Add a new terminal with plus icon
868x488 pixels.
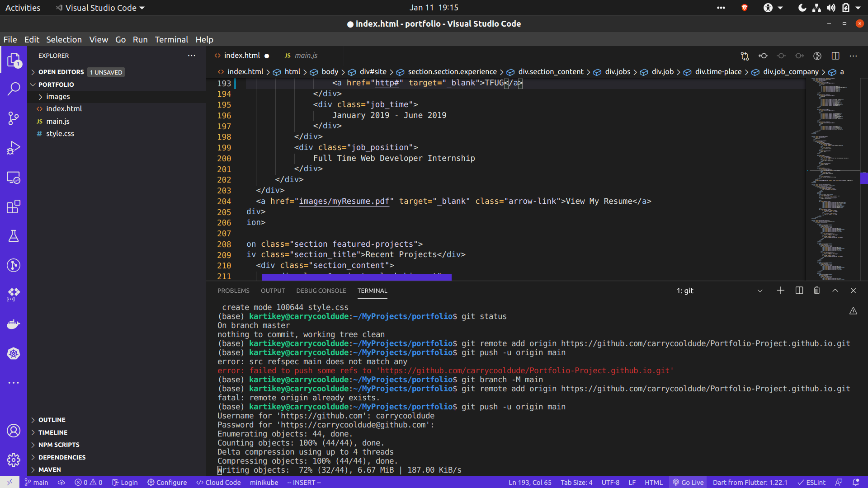click(781, 291)
